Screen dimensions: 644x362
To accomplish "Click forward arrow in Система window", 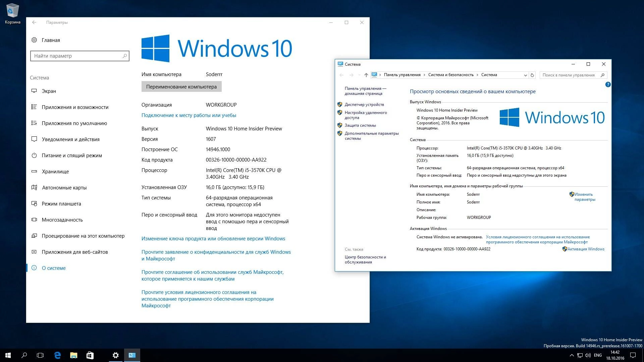I will [x=351, y=75].
